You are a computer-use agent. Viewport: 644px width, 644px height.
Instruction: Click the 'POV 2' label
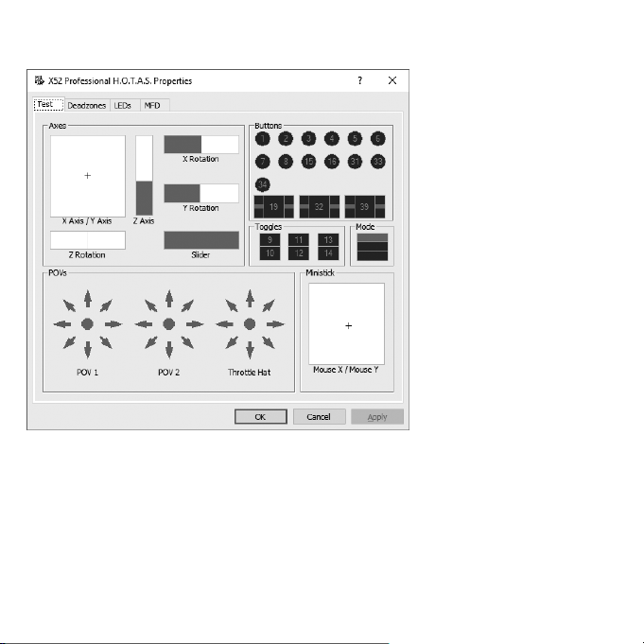click(169, 373)
